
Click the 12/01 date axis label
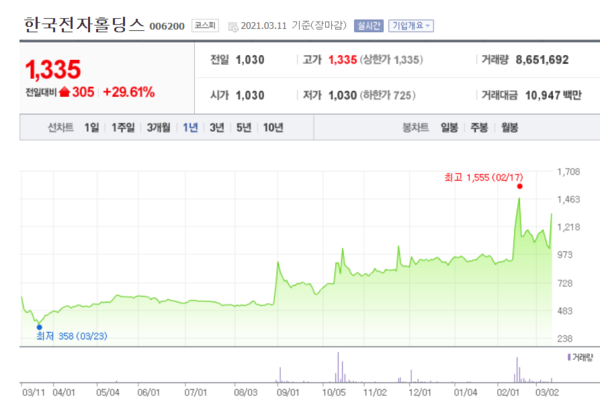[x=420, y=392]
